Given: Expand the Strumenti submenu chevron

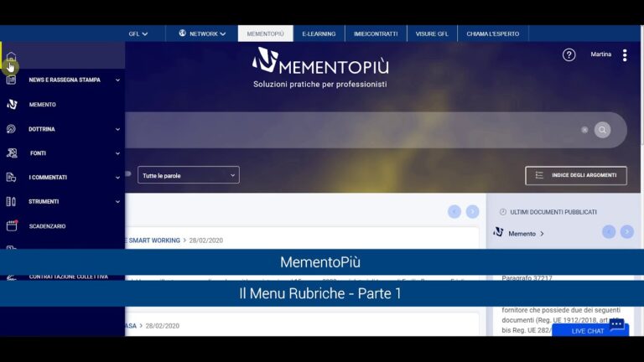Looking at the screenshot, I should 117,202.
